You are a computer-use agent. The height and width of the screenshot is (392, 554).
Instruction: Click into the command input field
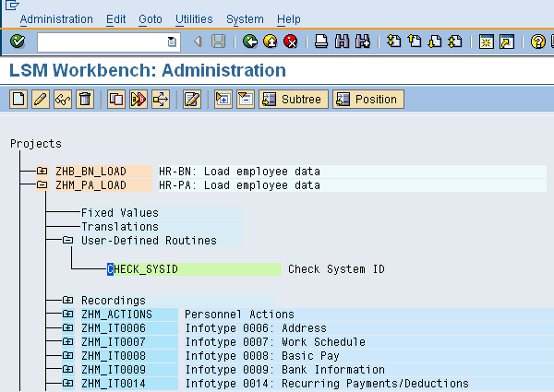(102, 42)
